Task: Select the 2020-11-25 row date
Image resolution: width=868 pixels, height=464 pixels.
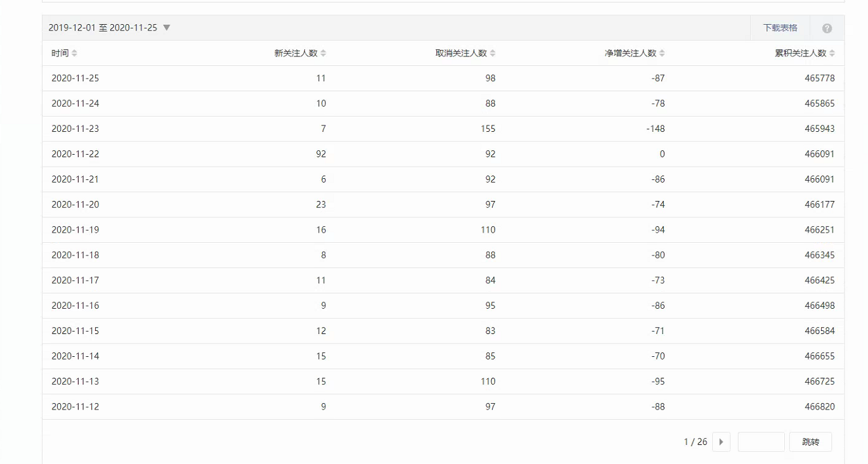Action: 75,79
